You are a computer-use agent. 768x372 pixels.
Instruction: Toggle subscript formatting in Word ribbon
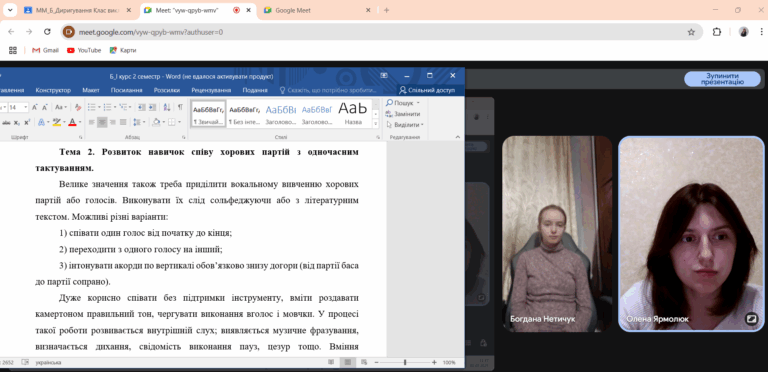17,122
